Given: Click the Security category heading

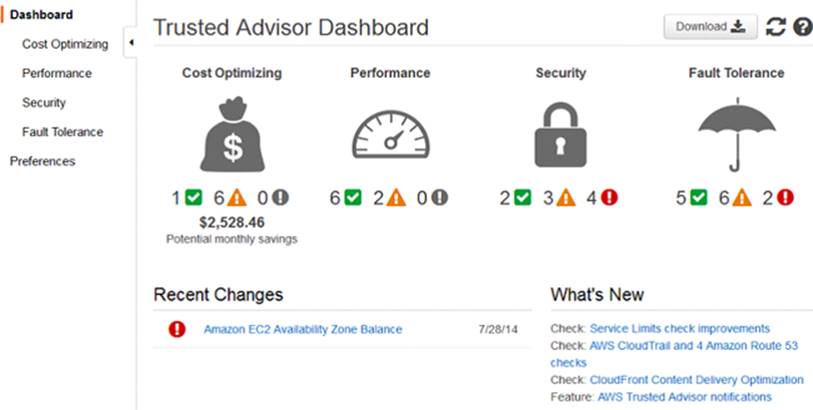Looking at the screenshot, I should click(560, 73).
